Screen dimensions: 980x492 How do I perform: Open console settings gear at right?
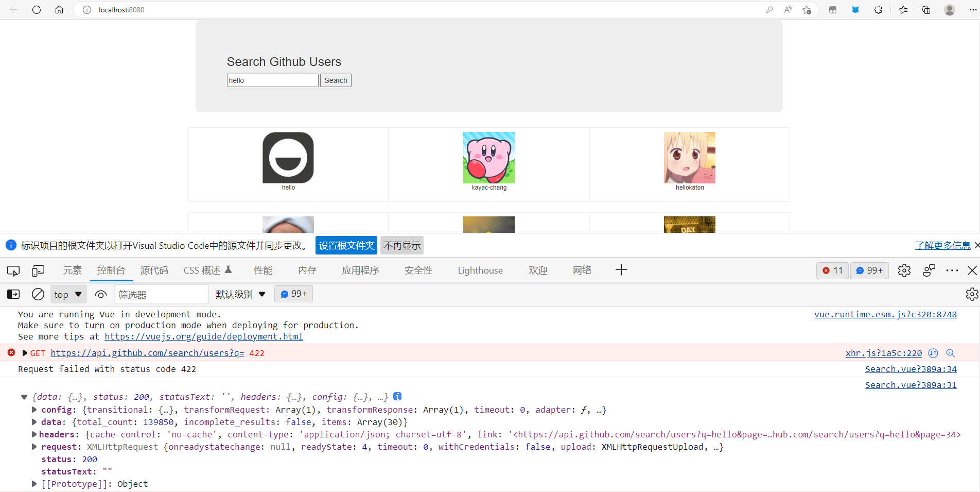coord(972,294)
